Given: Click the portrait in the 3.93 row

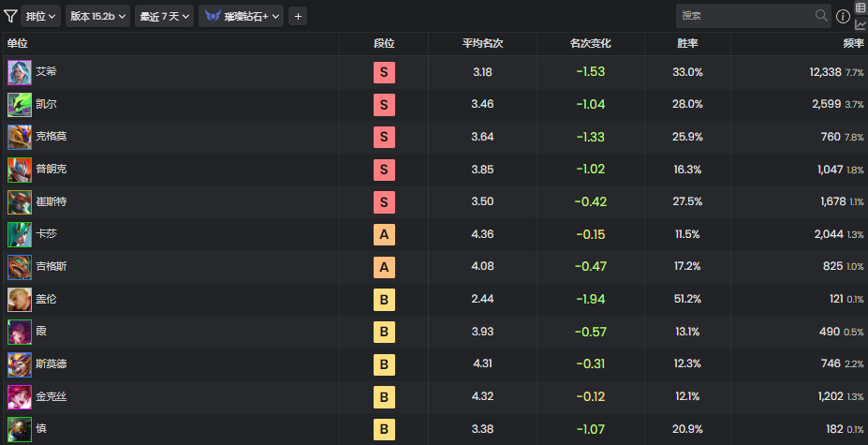Looking at the screenshot, I should click(20, 332).
